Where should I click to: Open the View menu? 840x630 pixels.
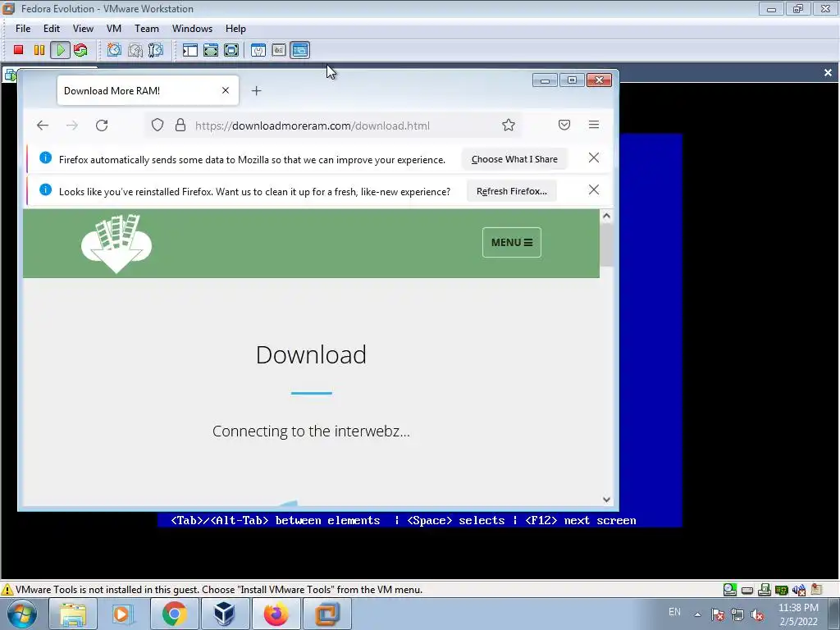[x=83, y=29]
